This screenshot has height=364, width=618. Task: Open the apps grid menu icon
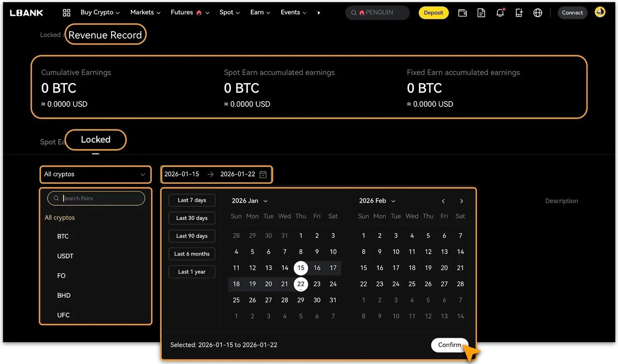click(x=66, y=13)
